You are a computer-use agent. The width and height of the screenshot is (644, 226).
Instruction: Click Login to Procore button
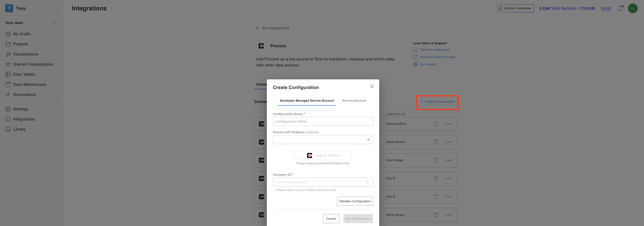coord(323,156)
